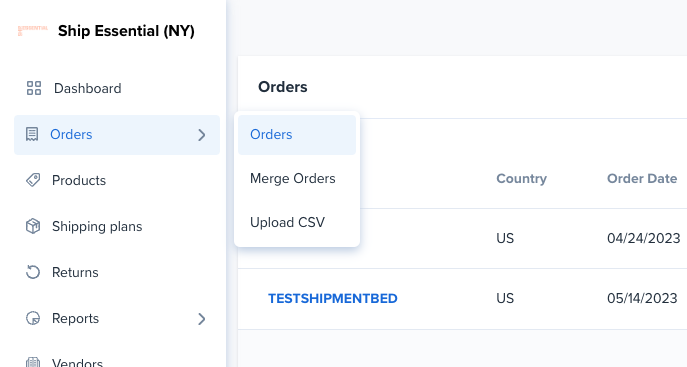Click the Vendors building icon
The height and width of the screenshot is (367, 687).
tap(33, 362)
